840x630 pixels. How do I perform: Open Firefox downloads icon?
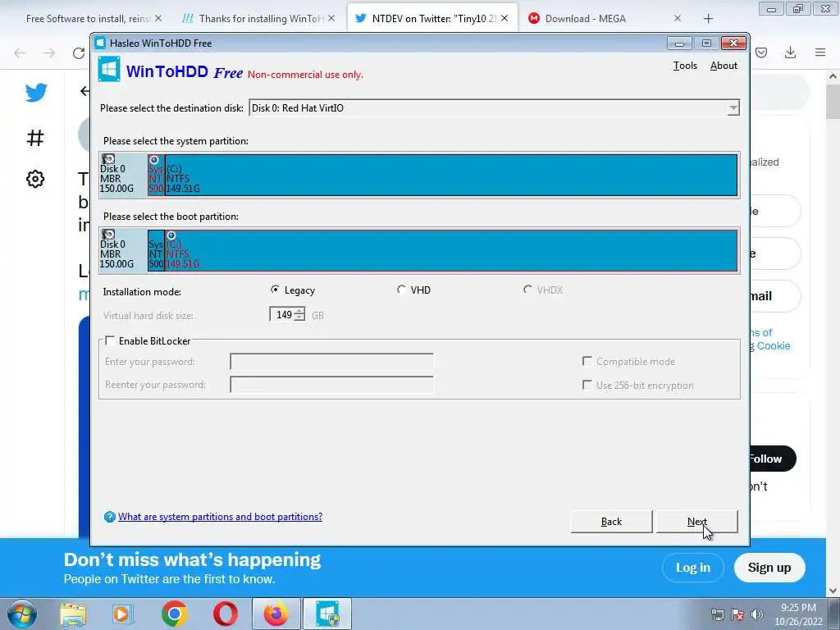[790, 52]
